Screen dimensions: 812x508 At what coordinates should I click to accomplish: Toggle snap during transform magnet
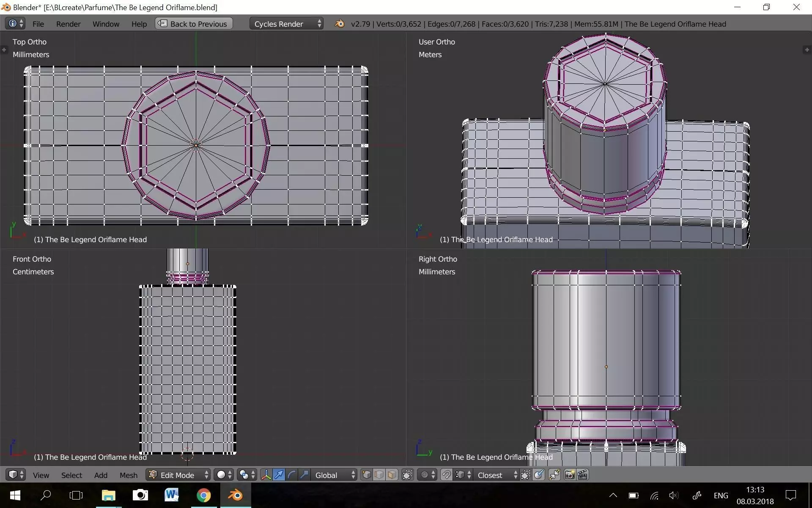446,475
